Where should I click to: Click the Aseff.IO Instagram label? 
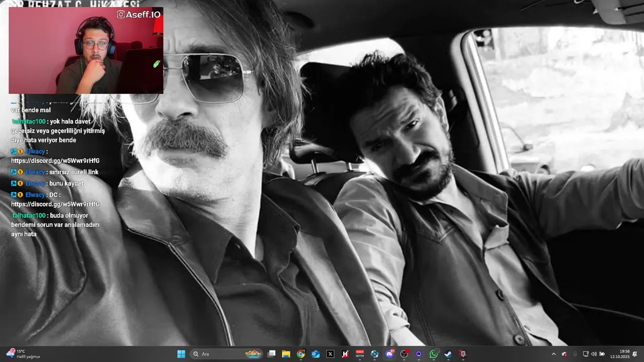(139, 15)
